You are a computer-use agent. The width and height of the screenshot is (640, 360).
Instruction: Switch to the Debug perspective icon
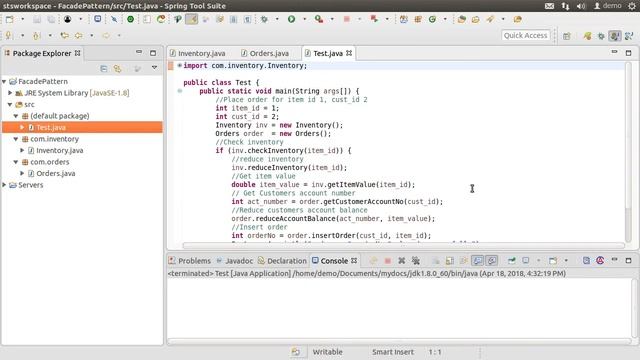(x=601, y=36)
